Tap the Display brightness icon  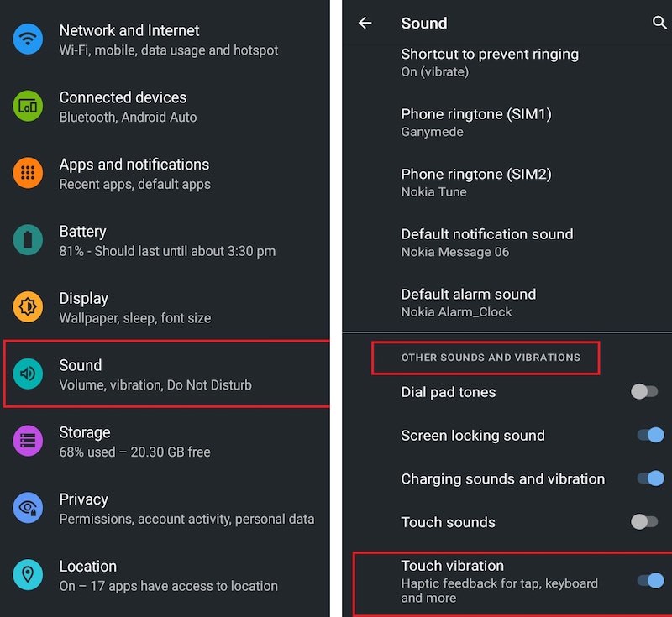coord(28,306)
